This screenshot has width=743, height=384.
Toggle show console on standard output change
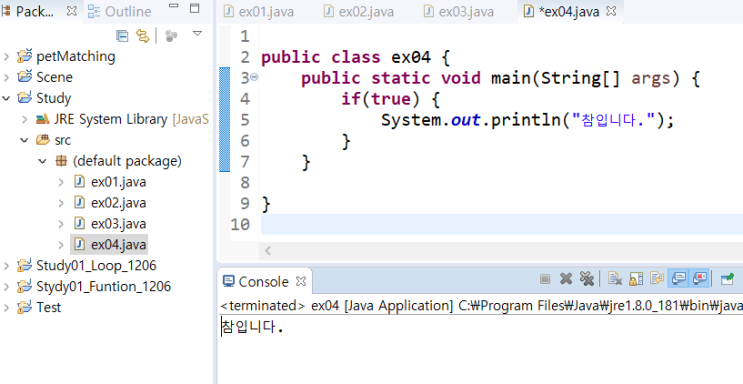point(678,279)
